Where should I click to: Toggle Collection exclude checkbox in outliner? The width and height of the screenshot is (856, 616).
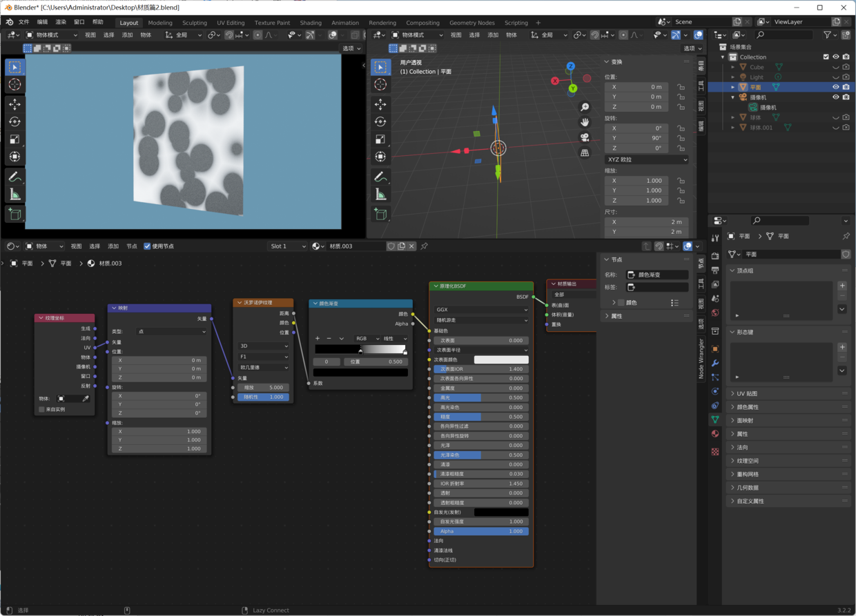click(x=826, y=57)
